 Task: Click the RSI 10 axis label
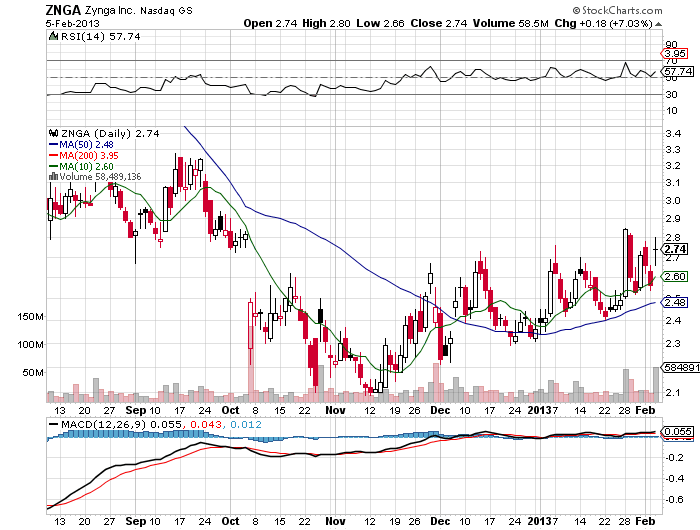click(671, 111)
